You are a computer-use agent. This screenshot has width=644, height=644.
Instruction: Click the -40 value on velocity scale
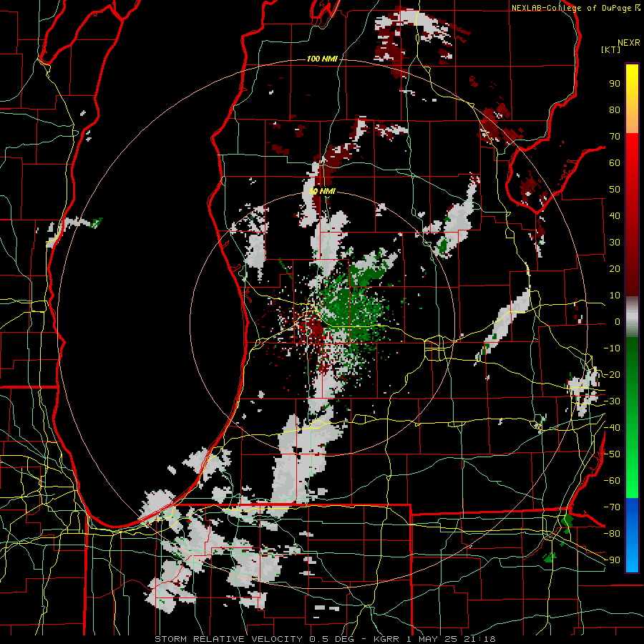point(612,428)
